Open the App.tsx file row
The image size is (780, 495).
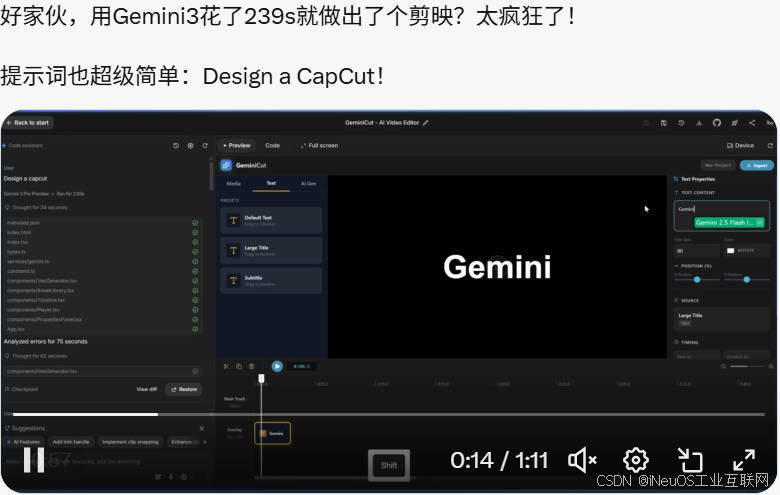(102, 329)
